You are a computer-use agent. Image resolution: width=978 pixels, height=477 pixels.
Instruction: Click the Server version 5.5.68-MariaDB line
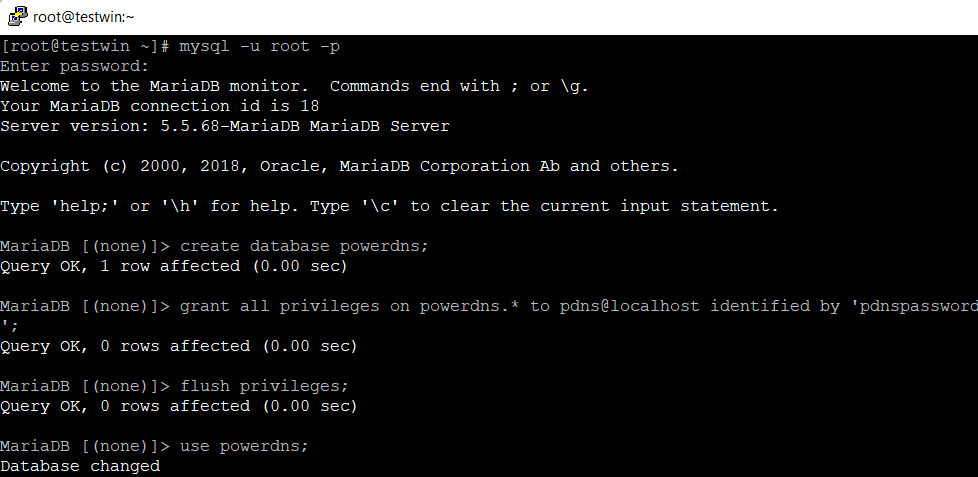pyautogui.click(x=224, y=126)
